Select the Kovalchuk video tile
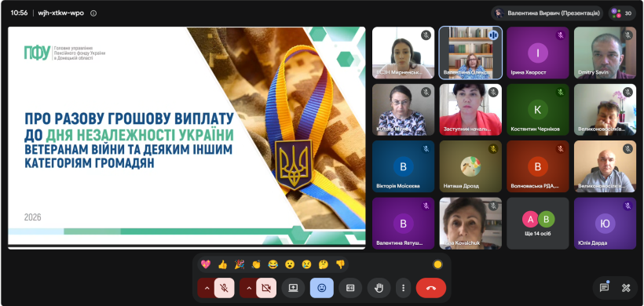This screenshot has width=644, height=306. tap(470, 224)
